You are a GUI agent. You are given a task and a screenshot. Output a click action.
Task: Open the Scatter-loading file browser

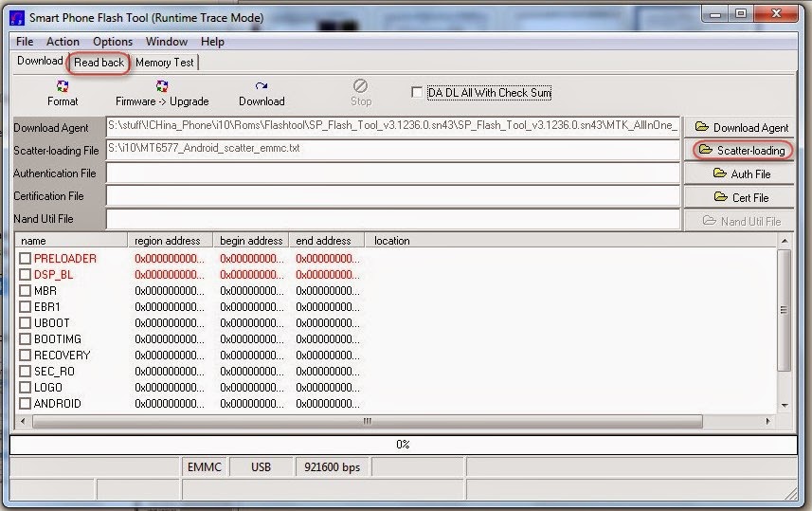coord(740,151)
